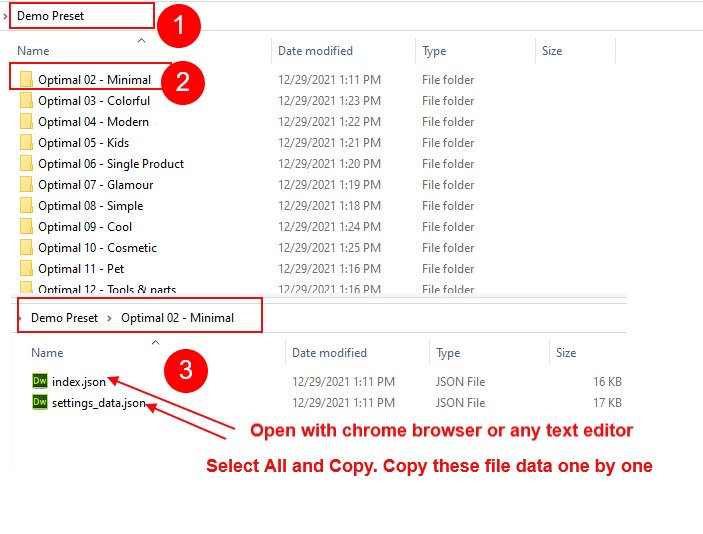Select the Optimal 07 - Glamour folder icon

pyautogui.click(x=26, y=185)
